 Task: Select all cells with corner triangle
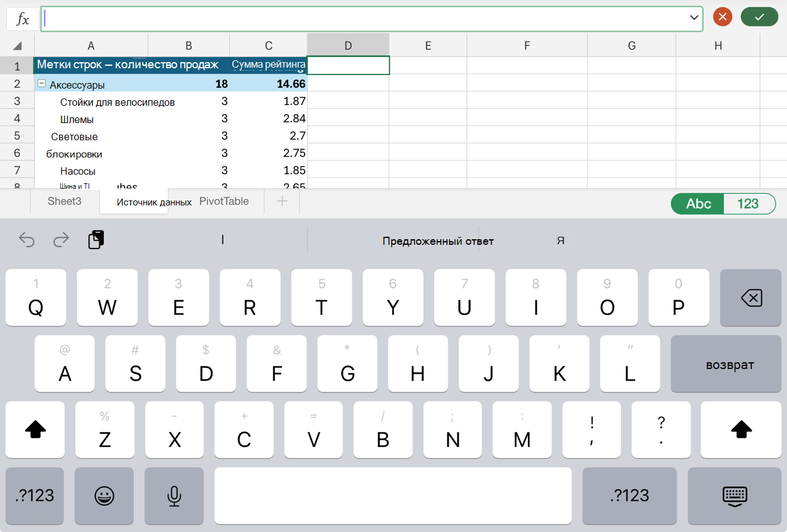pyautogui.click(x=17, y=46)
